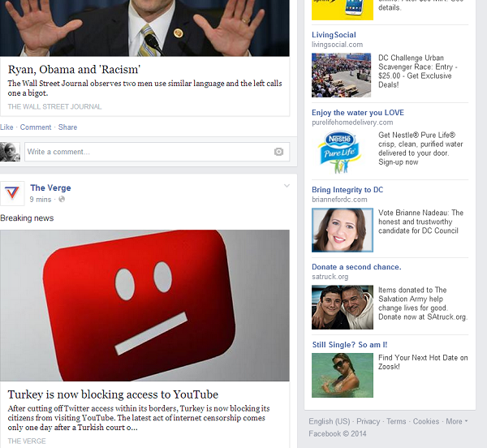The image size is (487, 448).
Task: Read DC Challenge Urban Scavenger Race ad text
Action: click(x=418, y=71)
